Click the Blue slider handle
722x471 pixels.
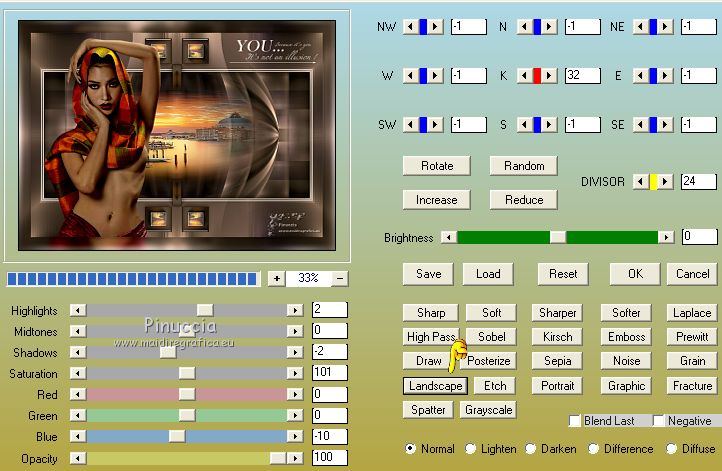[177, 436]
